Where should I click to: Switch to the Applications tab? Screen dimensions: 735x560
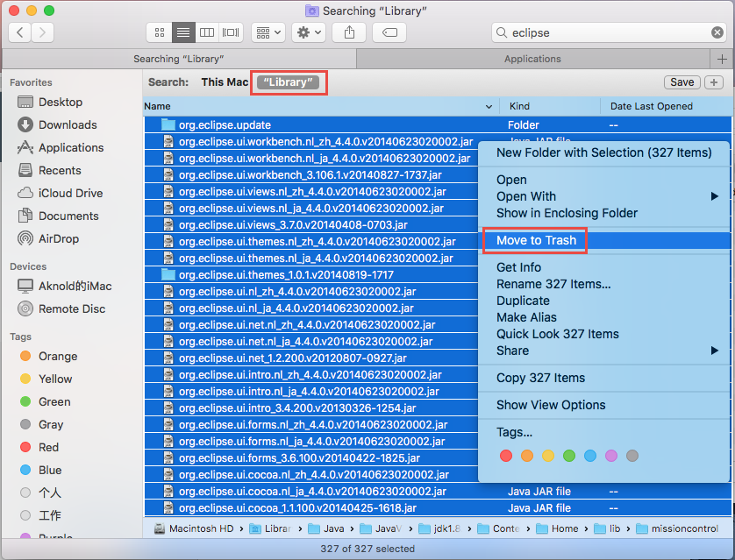pyautogui.click(x=544, y=59)
